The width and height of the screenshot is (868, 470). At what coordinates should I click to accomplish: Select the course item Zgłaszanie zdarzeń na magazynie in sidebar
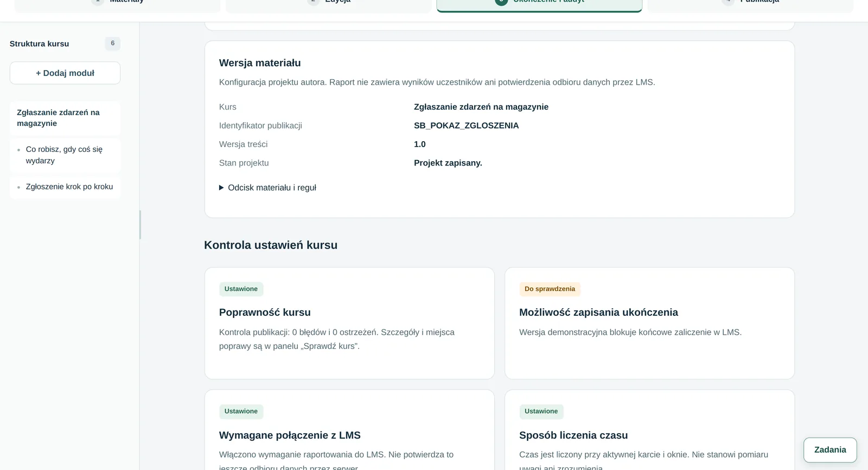click(x=65, y=118)
